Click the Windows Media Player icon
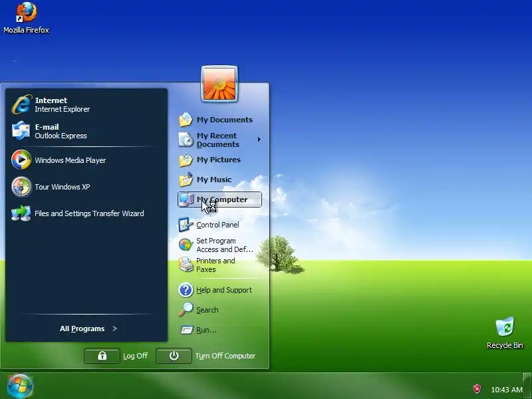532x399 pixels. tap(21, 160)
